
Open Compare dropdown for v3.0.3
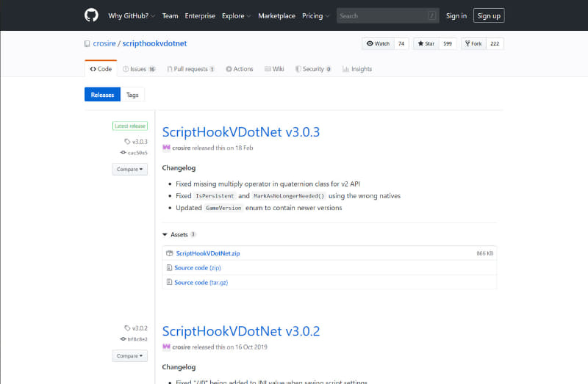130,170
